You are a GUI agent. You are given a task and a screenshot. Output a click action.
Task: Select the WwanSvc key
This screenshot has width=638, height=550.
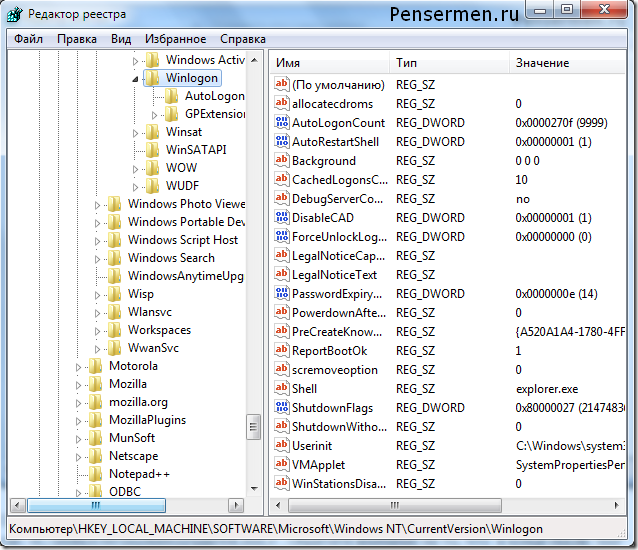click(x=153, y=348)
